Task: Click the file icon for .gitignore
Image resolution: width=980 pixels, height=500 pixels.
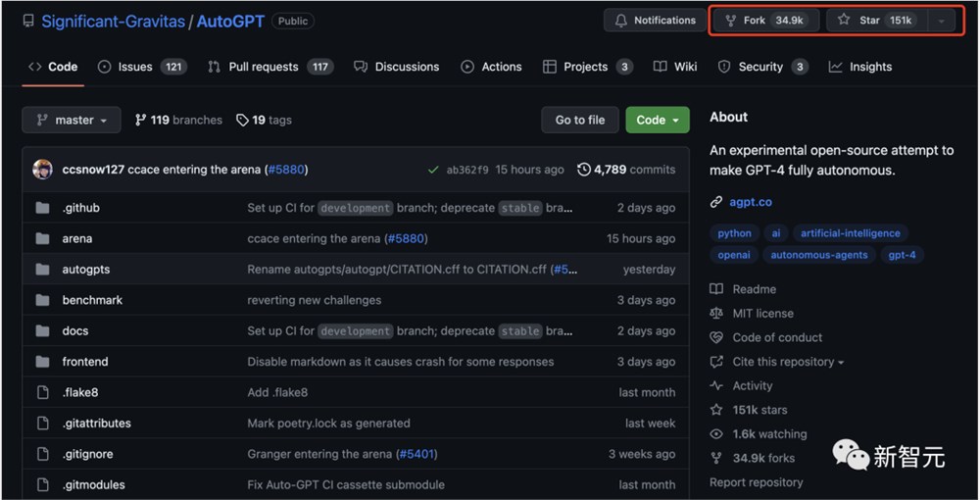Action: point(42,454)
